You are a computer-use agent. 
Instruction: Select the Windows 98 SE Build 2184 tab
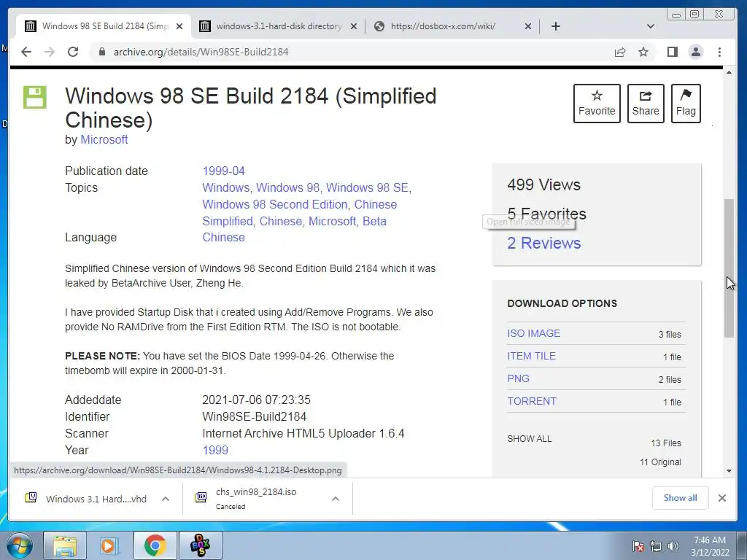tap(102, 26)
